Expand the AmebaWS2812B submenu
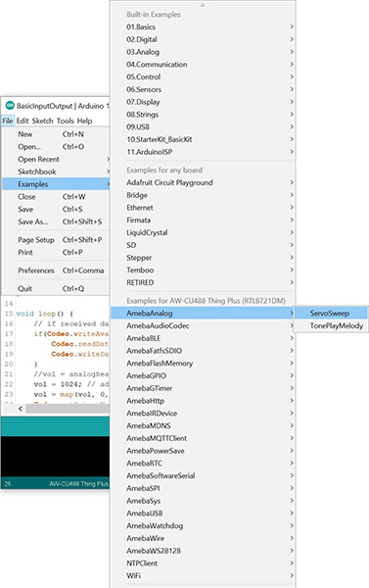This screenshot has width=369, height=588. 203,551
